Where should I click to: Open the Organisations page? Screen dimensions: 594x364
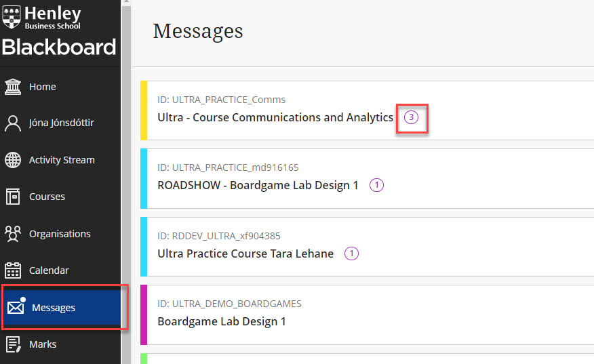(x=60, y=234)
